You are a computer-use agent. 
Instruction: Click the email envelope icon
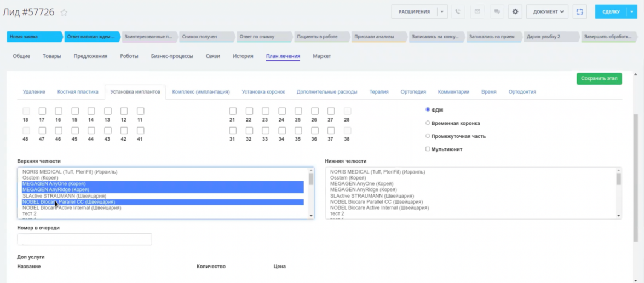pyautogui.click(x=478, y=11)
